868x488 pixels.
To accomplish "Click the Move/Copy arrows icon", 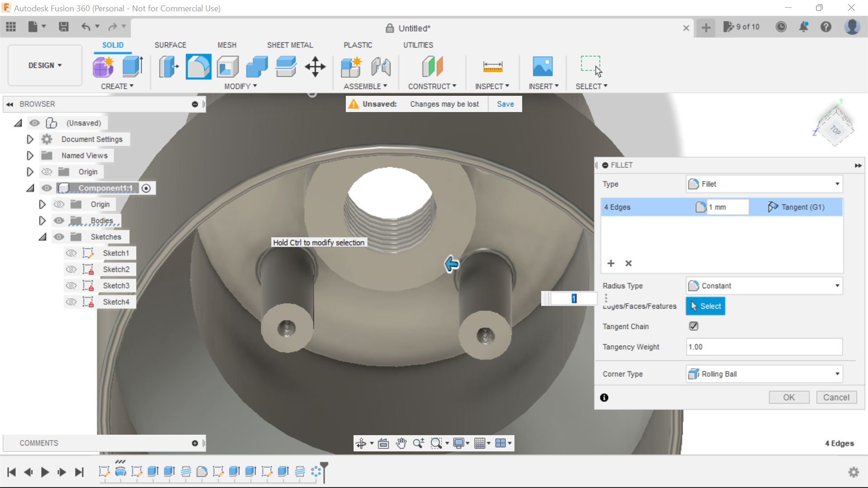I will 315,67.
